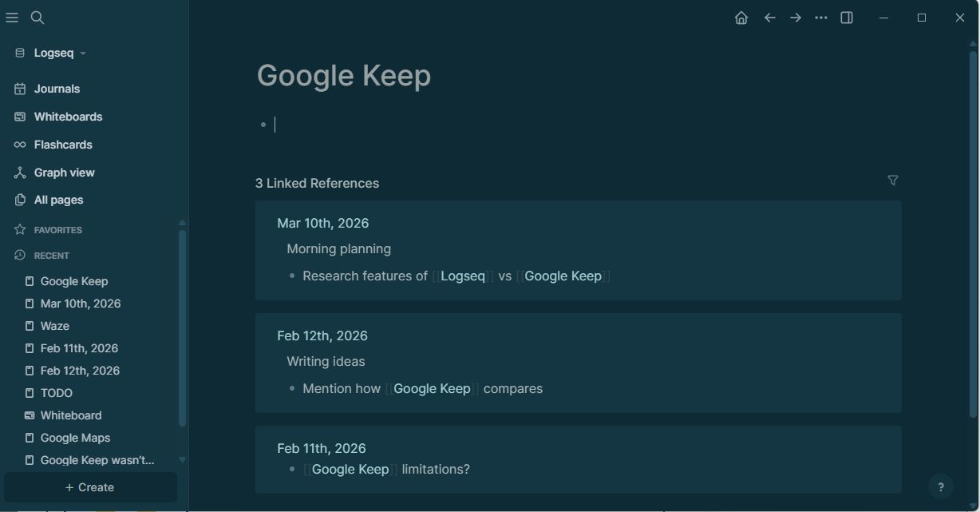Follow Google Keep link before 'limitations?'
This screenshot has width=980, height=512.
(350, 469)
